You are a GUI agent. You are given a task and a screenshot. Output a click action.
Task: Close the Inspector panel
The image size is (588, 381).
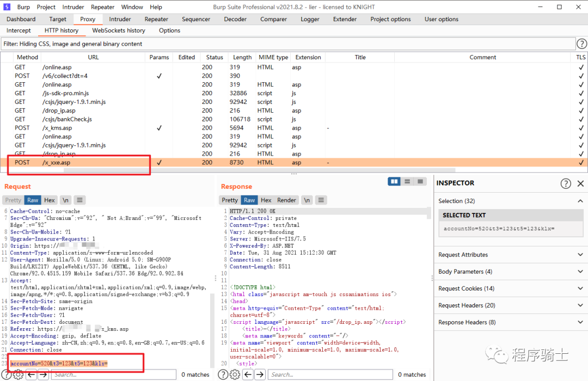coord(580,183)
